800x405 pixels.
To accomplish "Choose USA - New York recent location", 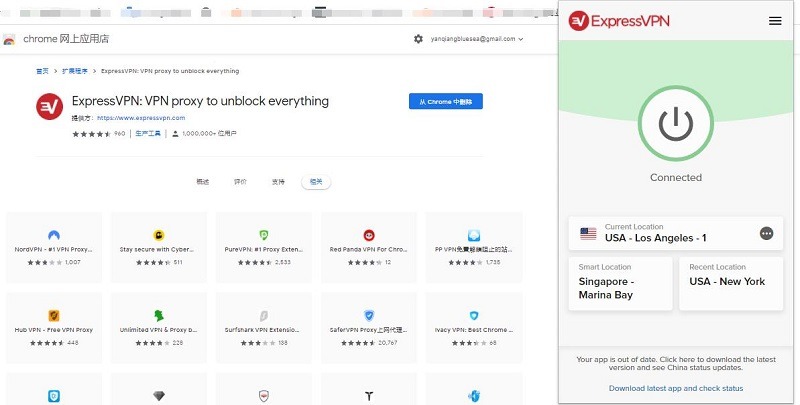I will 731,284.
